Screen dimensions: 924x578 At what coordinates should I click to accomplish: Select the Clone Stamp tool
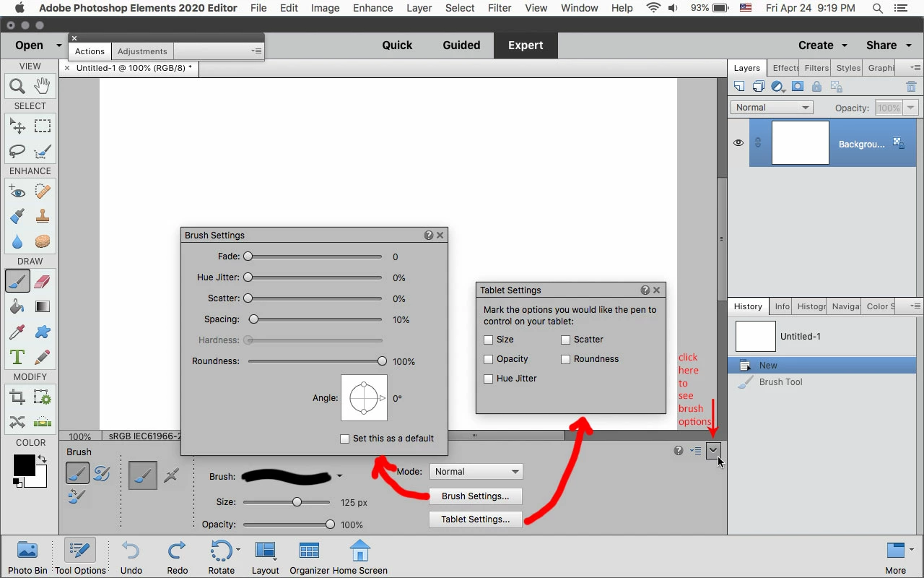coord(43,216)
